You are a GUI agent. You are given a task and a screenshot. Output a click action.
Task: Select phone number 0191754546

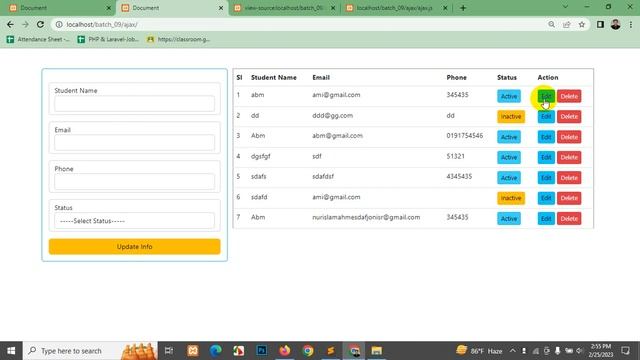click(x=464, y=136)
